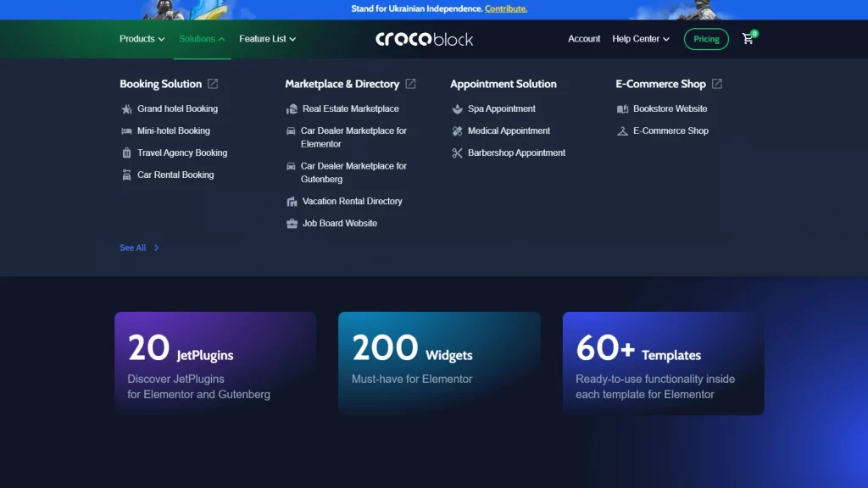The width and height of the screenshot is (868, 488).
Task: Expand the Feature List dropdown
Action: point(267,39)
